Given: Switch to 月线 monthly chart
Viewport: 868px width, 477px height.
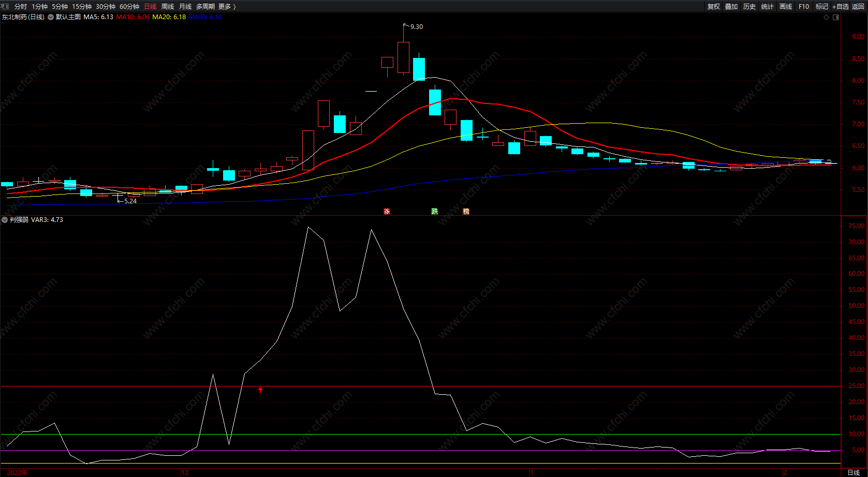Looking at the screenshot, I should tap(185, 7).
